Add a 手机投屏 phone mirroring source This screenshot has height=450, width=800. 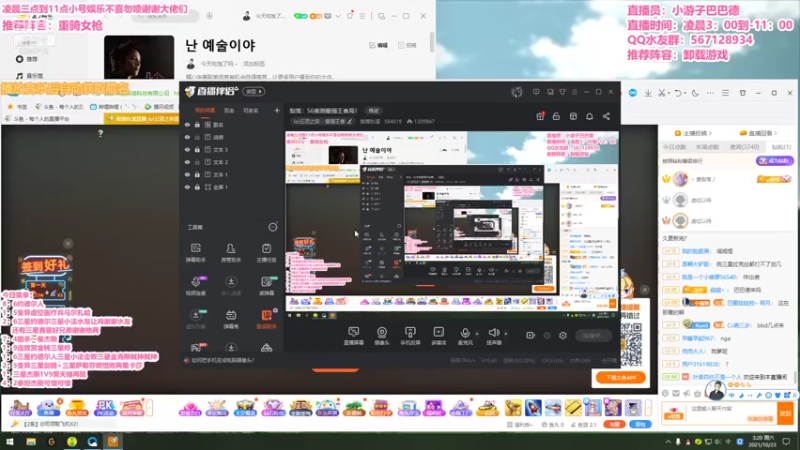[x=410, y=336]
